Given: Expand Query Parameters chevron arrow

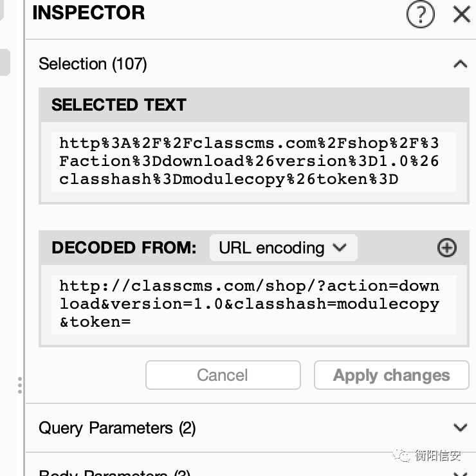Looking at the screenshot, I should tap(460, 428).
